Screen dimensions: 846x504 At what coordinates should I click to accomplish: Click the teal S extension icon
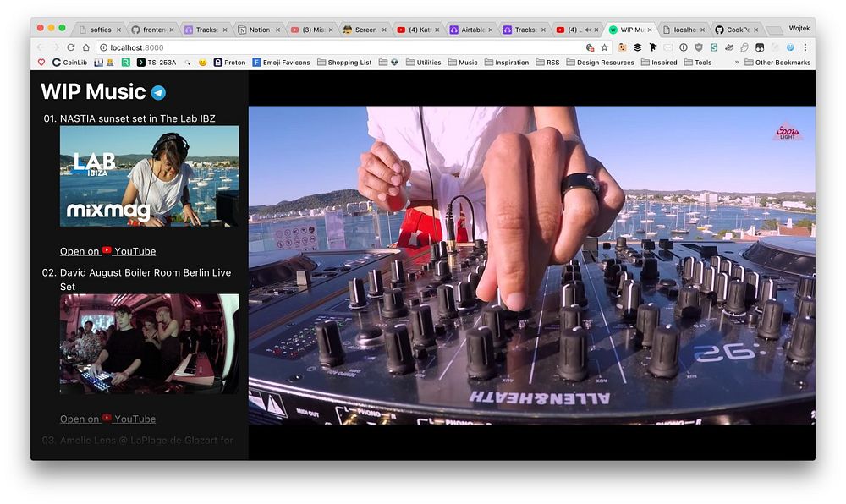714,47
